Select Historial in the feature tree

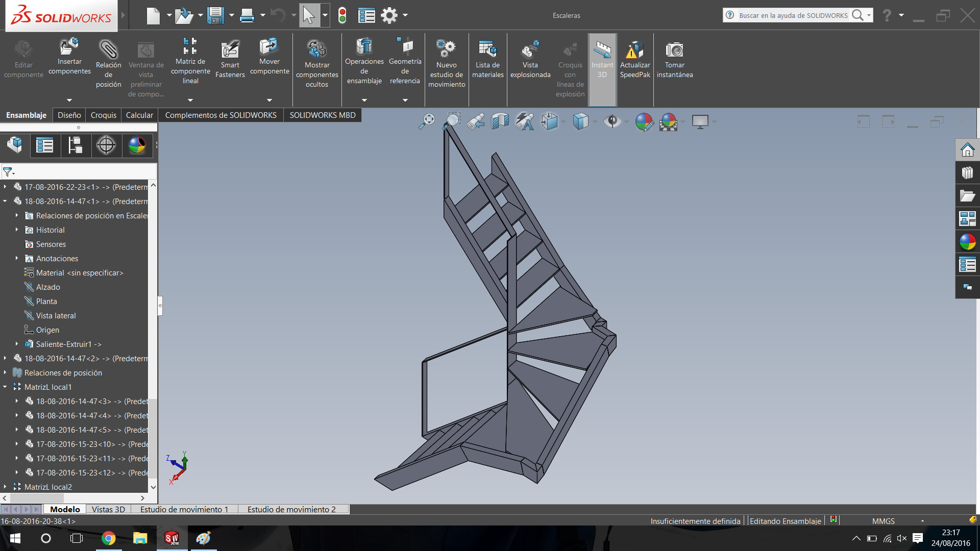pyautogui.click(x=50, y=230)
